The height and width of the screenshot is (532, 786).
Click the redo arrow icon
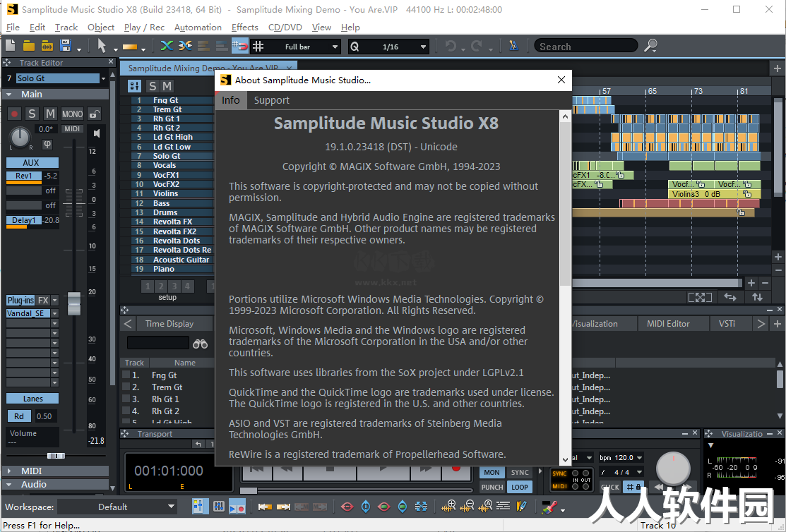(x=477, y=46)
